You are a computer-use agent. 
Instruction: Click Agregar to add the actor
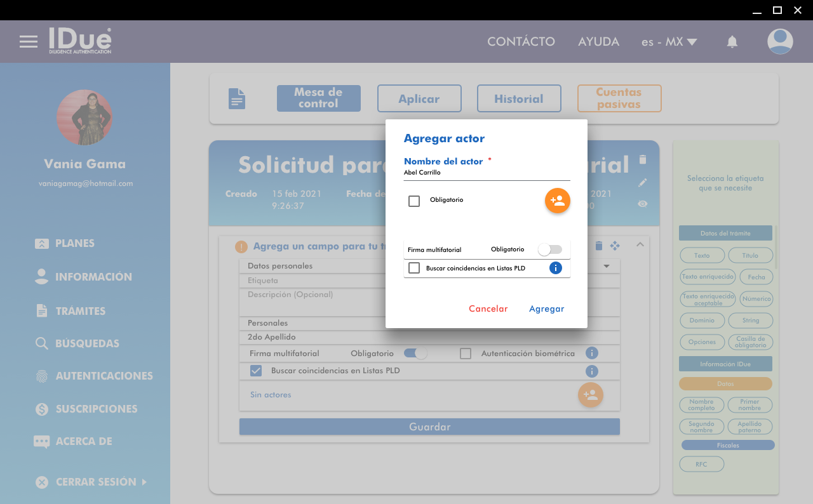pos(546,309)
